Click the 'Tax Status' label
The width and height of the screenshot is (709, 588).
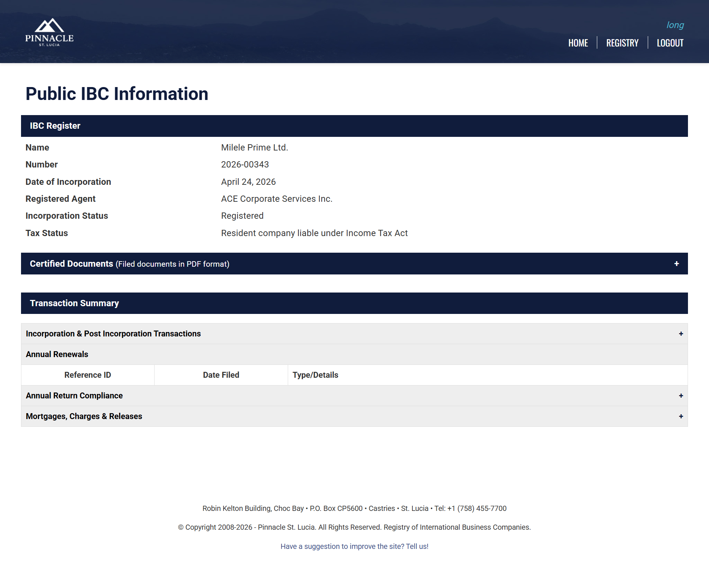point(47,233)
